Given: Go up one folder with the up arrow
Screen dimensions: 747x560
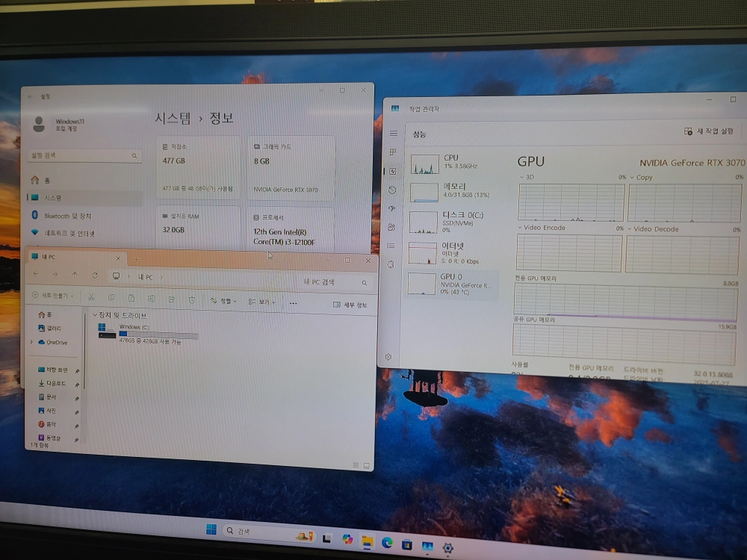Looking at the screenshot, I should click(75, 275).
